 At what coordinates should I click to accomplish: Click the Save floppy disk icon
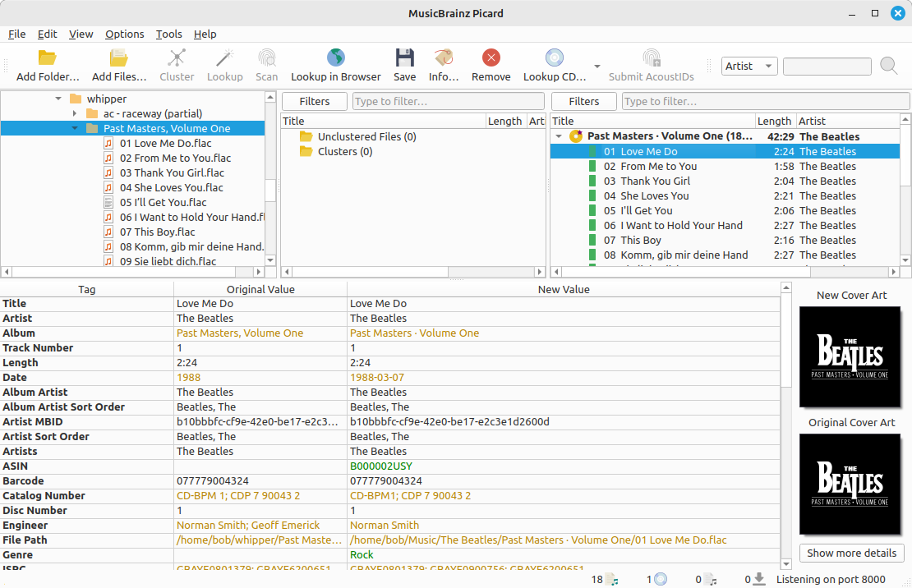click(x=404, y=57)
